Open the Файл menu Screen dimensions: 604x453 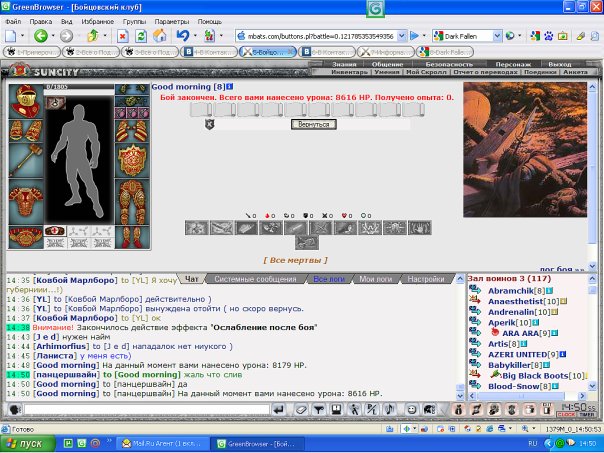[x=13, y=22]
